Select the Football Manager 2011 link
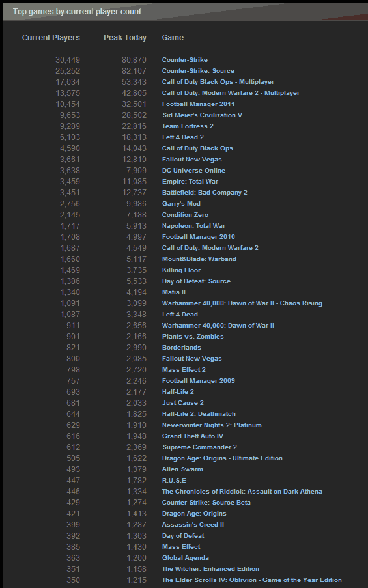The image size is (368, 588). coord(199,104)
